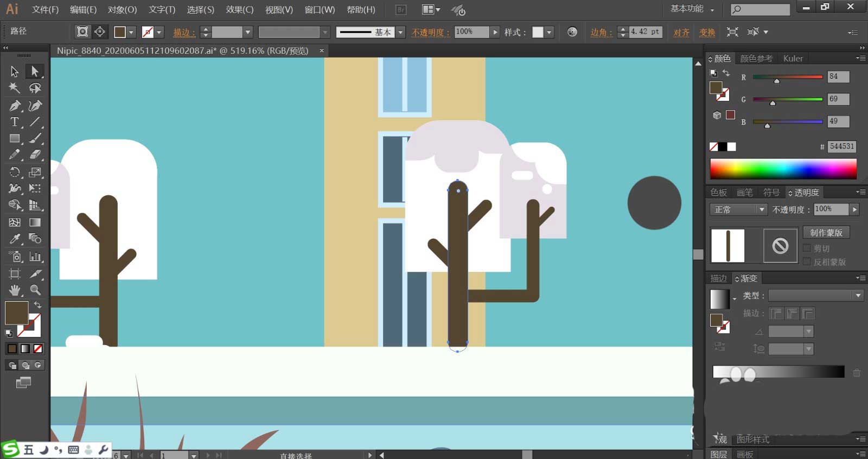Click the 变换 link in control bar

[707, 33]
